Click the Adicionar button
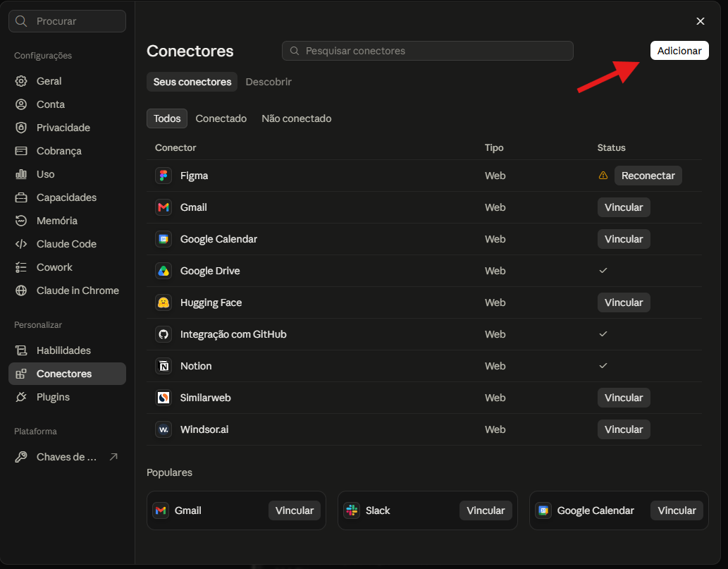This screenshot has height=569, width=728. click(x=679, y=51)
